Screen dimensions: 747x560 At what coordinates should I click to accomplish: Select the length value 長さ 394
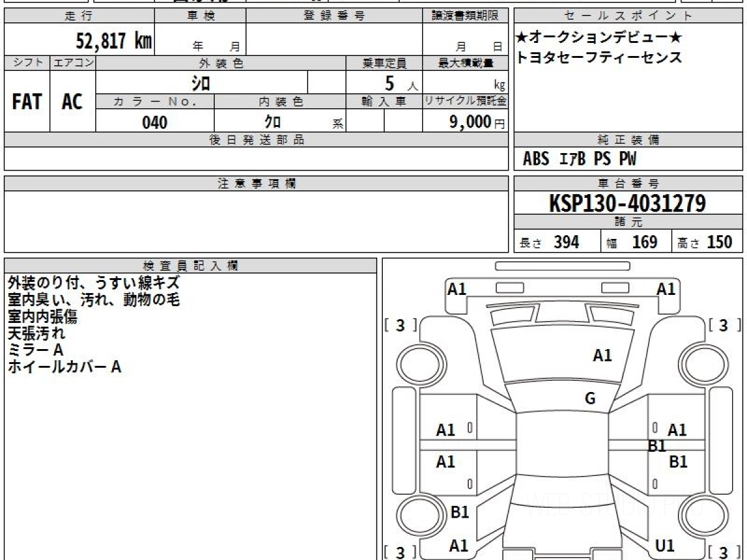(x=550, y=243)
